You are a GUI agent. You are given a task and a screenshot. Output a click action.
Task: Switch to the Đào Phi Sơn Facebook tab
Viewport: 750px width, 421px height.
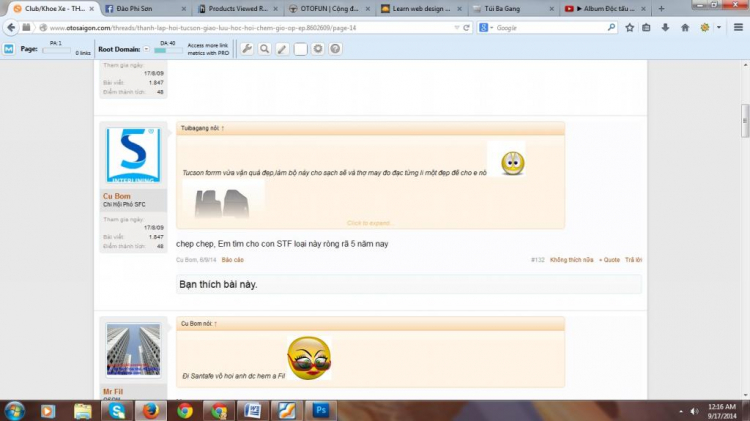click(x=145, y=9)
